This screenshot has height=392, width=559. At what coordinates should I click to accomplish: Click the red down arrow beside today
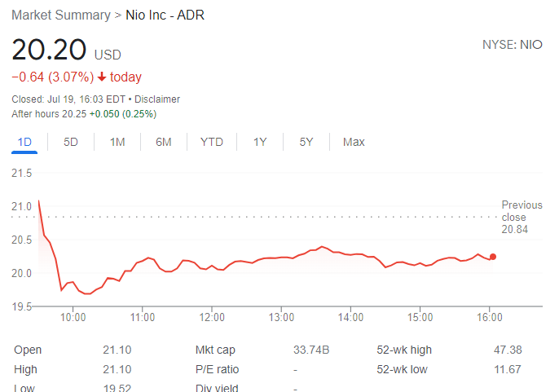pyautogui.click(x=102, y=77)
